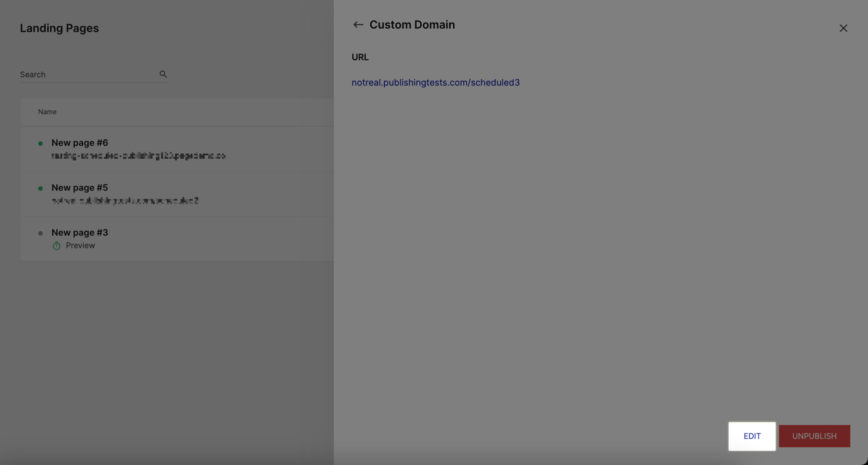Select the New page #3 row

[x=177, y=239]
